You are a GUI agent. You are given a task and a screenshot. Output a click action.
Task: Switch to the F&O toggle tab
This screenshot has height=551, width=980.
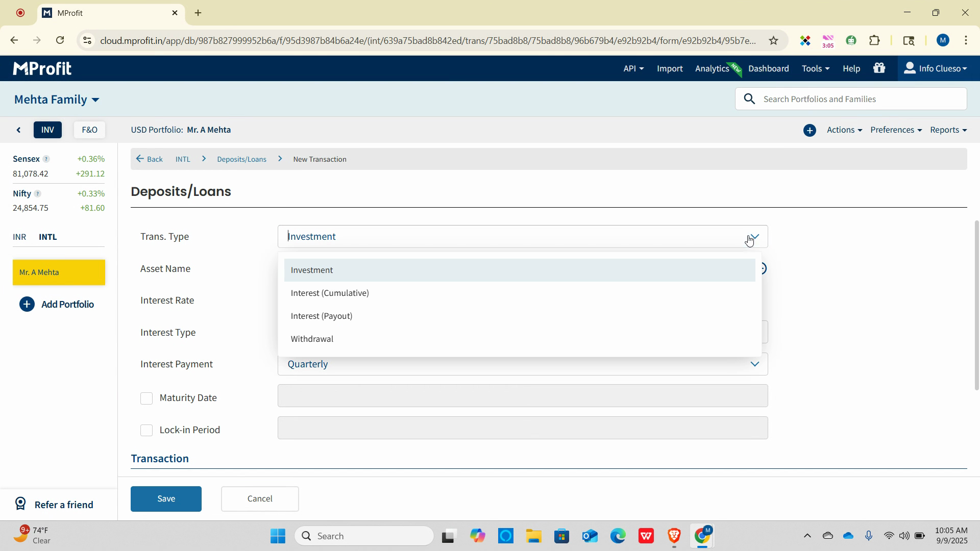click(89, 130)
